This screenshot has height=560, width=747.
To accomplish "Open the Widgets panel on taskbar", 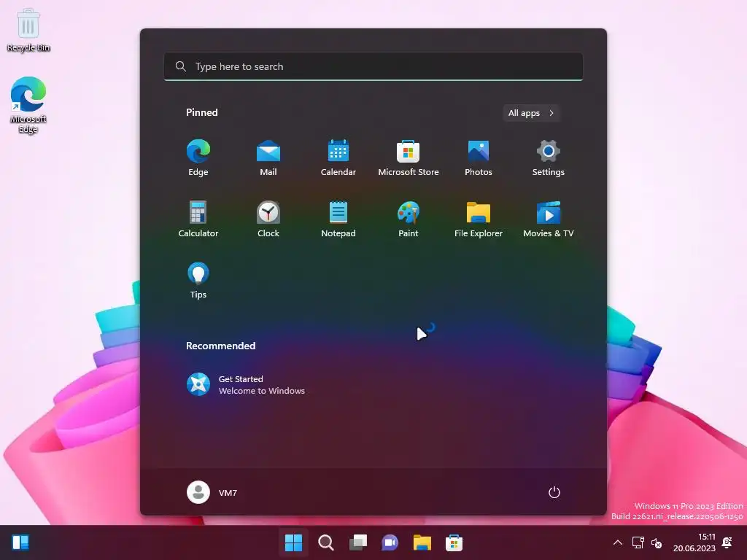I will 20,542.
